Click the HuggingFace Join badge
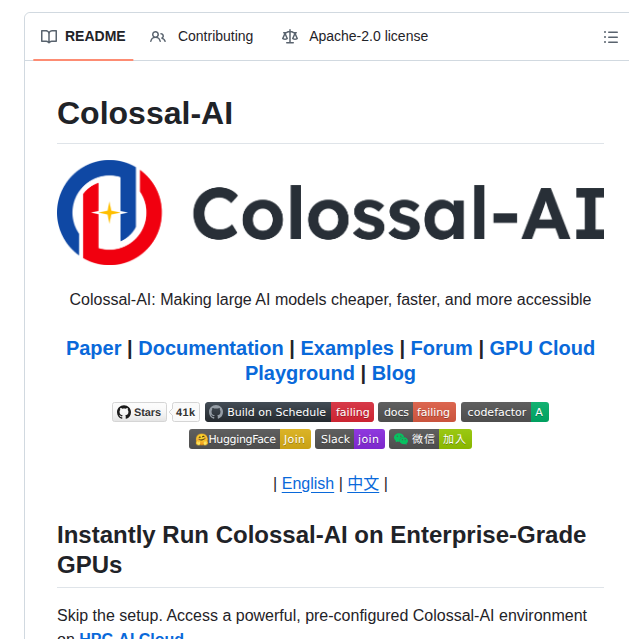 point(250,439)
